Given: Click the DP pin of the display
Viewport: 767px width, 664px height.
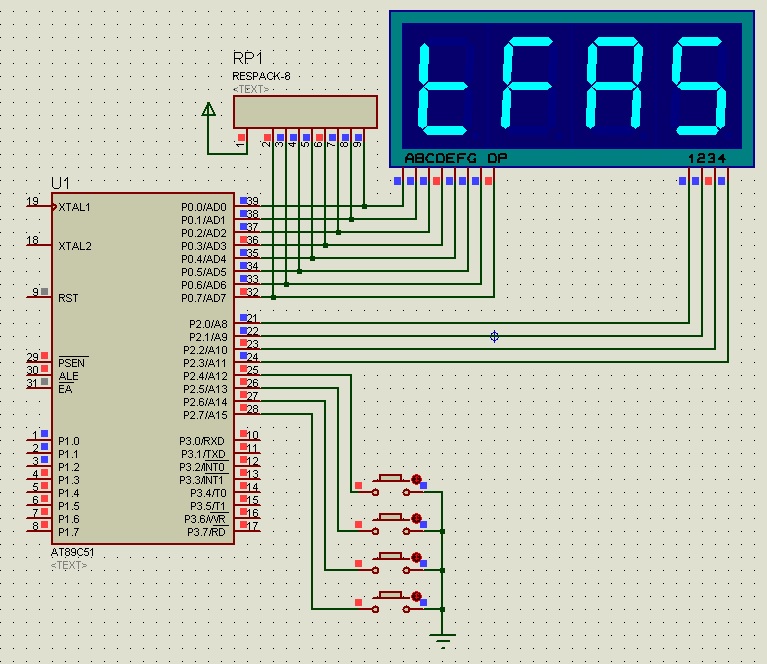Looking at the screenshot, I should (489, 181).
